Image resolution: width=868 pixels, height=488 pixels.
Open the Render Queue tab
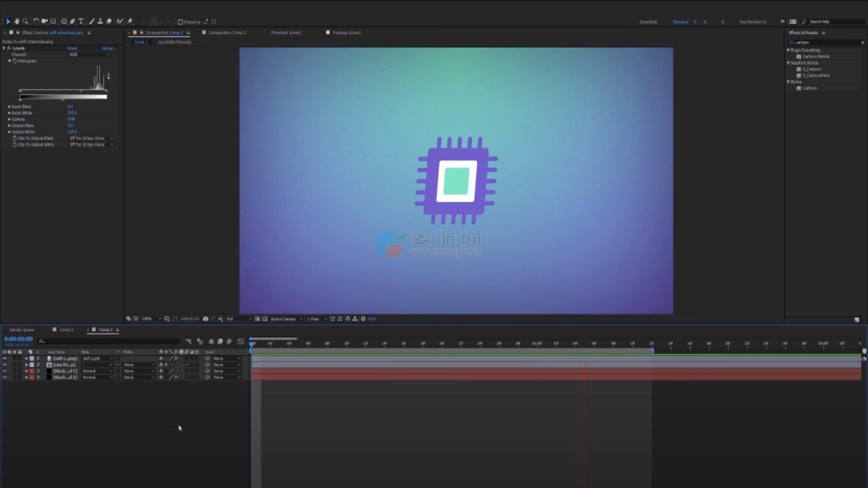click(22, 330)
